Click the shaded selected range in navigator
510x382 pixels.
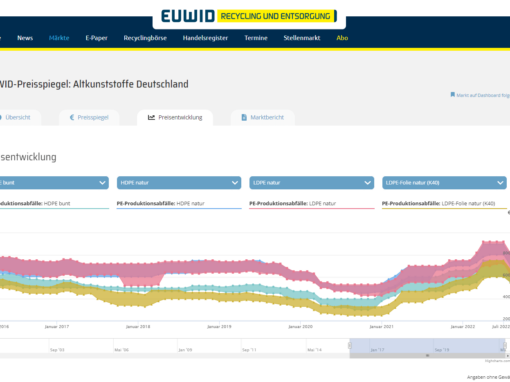[x=427, y=345]
